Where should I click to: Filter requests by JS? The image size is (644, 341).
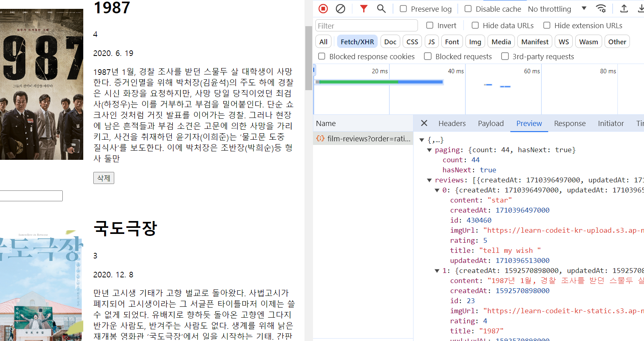pyautogui.click(x=432, y=42)
